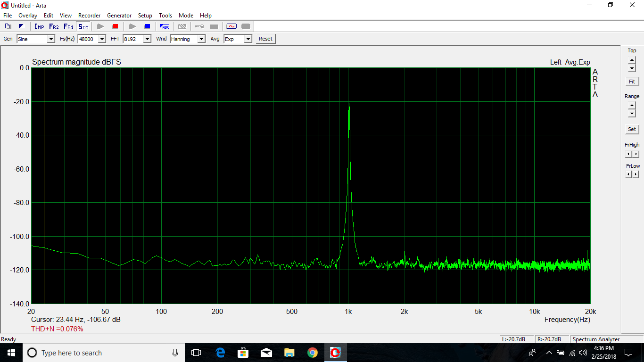Click the ABC overlay label icon
Image resolution: width=644 pixels, height=362 pixels.
click(165, 26)
